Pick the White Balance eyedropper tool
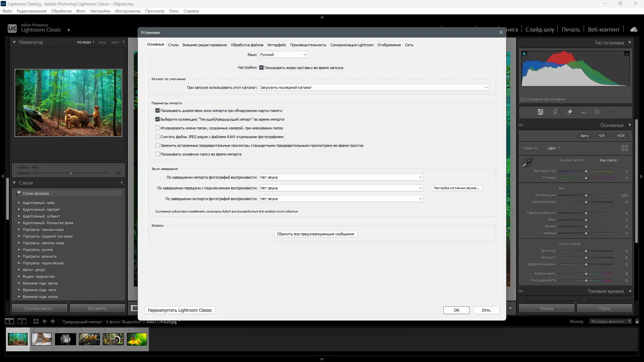 (x=527, y=163)
